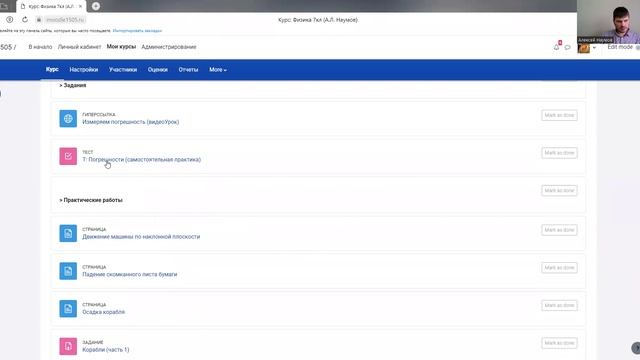The width and height of the screenshot is (640, 360).
Task: Click the moodle address bar URL
Action: pos(65,20)
